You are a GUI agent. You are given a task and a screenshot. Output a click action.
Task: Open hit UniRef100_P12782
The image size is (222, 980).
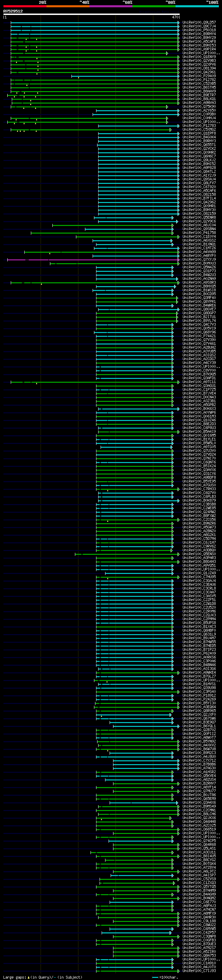click(x=199, y=80)
